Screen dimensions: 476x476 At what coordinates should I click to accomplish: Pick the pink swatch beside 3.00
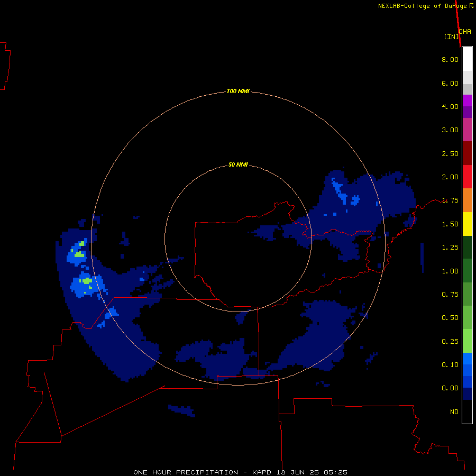(467, 130)
